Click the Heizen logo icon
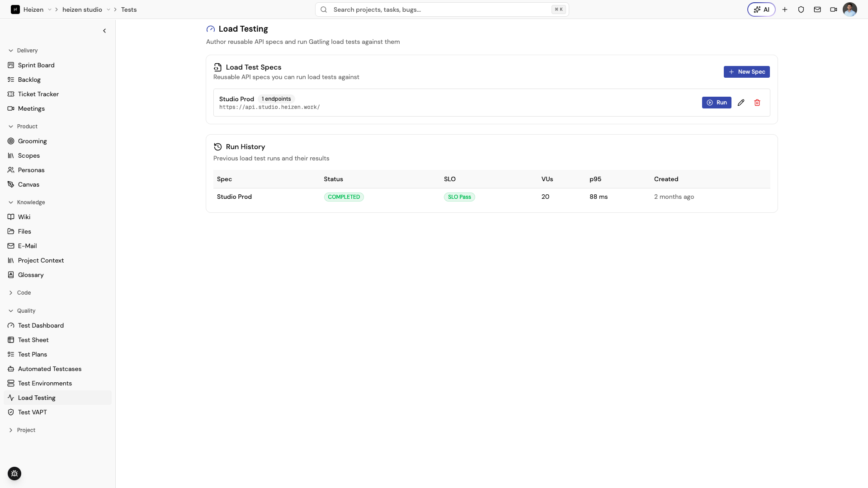The height and width of the screenshot is (488, 868). click(15, 9)
